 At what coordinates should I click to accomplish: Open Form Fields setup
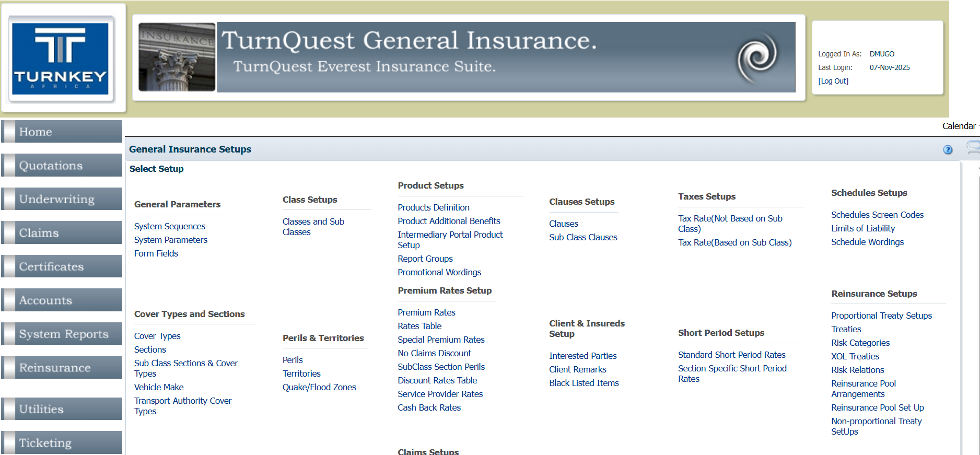[156, 253]
